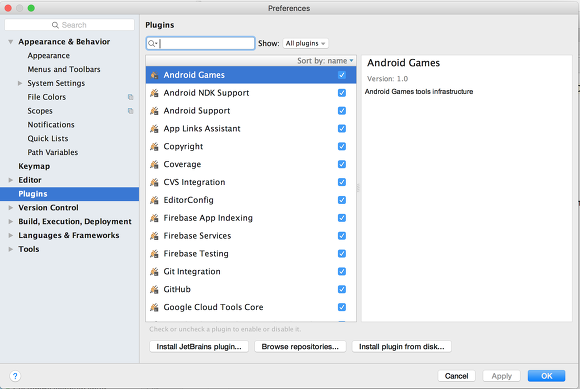
Task: Click the Scopes project-level icon
Action: (131, 111)
